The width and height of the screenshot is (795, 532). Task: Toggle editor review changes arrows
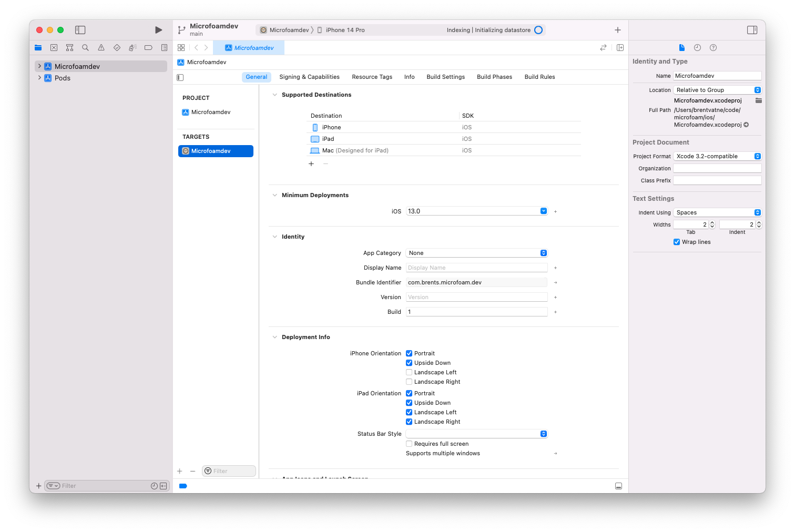tap(603, 48)
